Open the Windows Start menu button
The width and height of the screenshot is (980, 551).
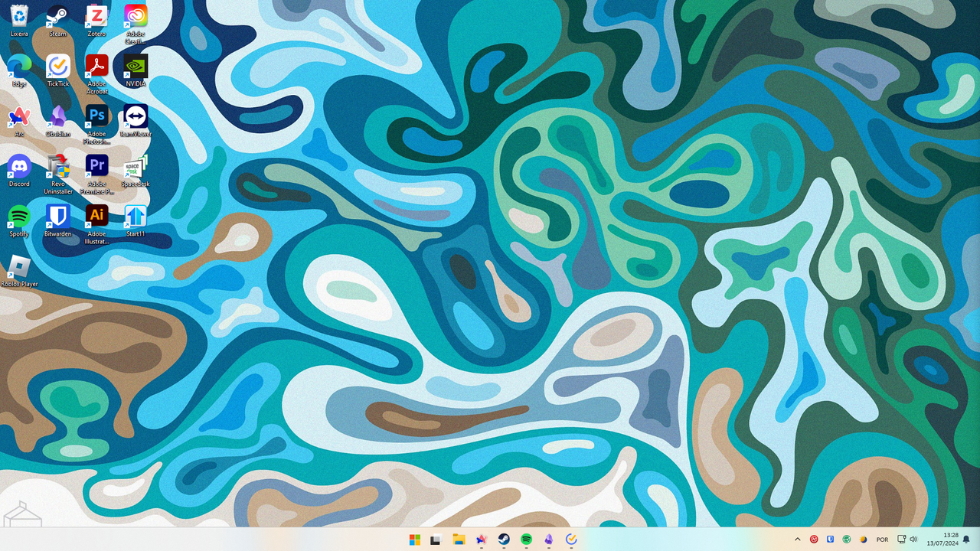tap(414, 540)
